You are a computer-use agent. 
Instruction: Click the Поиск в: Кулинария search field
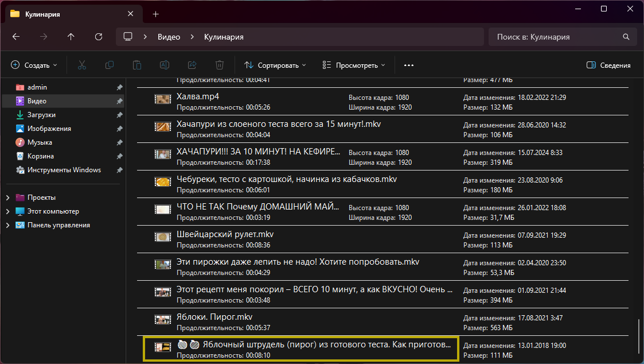[x=556, y=37]
